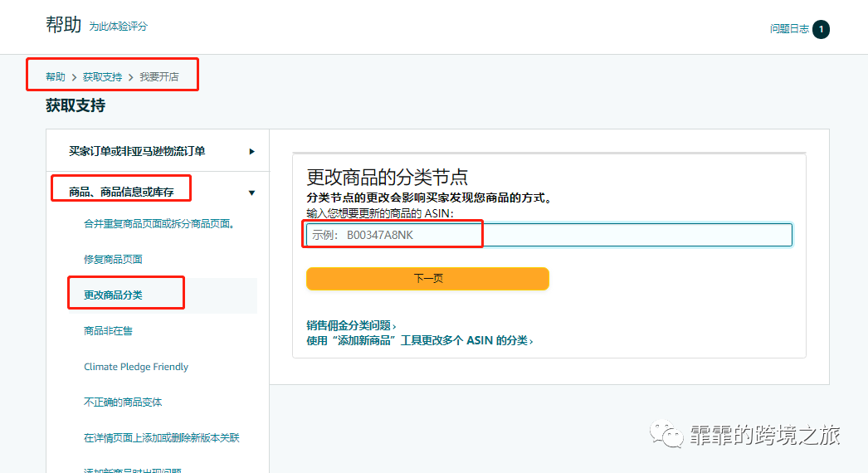Collapse 商品、商品信息或库存 arrow
The width and height of the screenshot is (868, 473).
pos(252,193)
